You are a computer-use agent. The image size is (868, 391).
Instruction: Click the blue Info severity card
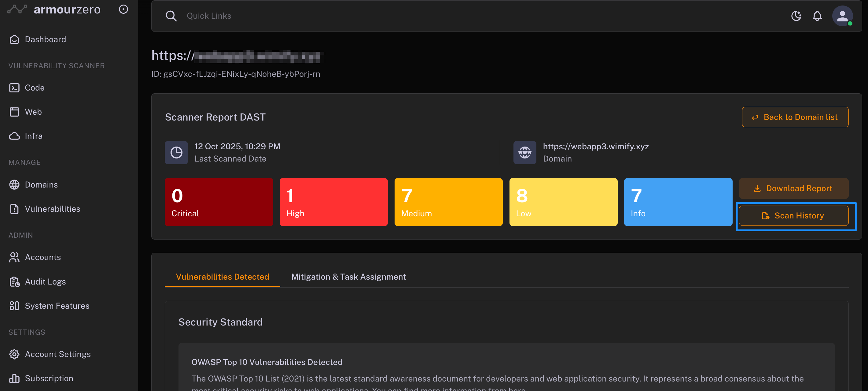tap(678, 202)
